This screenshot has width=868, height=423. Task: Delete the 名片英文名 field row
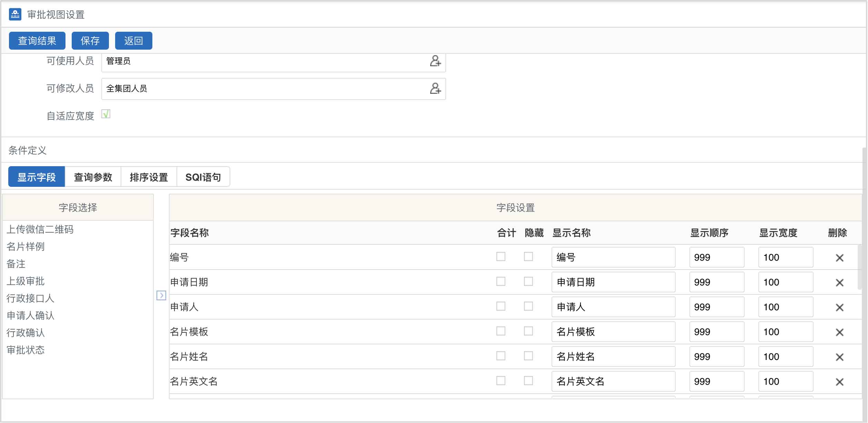coord(839,381)
